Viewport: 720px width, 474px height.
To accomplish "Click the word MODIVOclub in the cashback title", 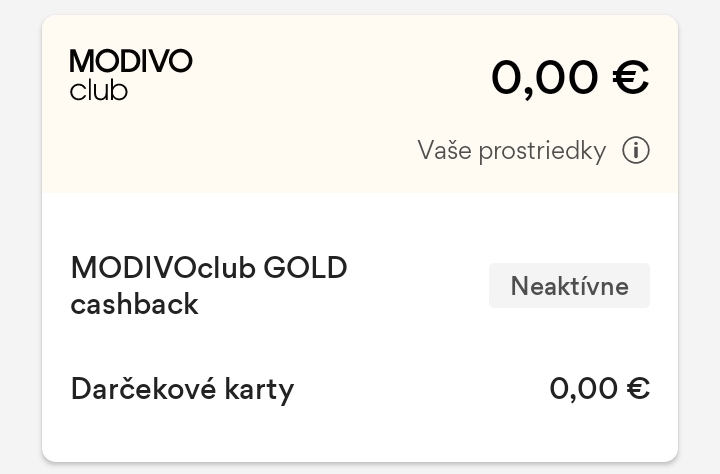I will tap(163, 268).
